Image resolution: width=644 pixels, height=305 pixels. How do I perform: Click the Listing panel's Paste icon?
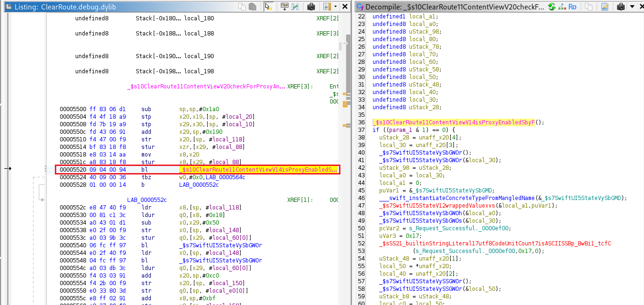pos(252,7)
